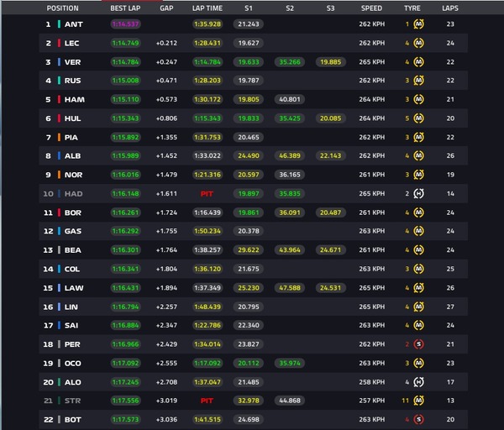Click the S1 column header
504x430 pixels.
pyautogui.click(x=249, y=8)
